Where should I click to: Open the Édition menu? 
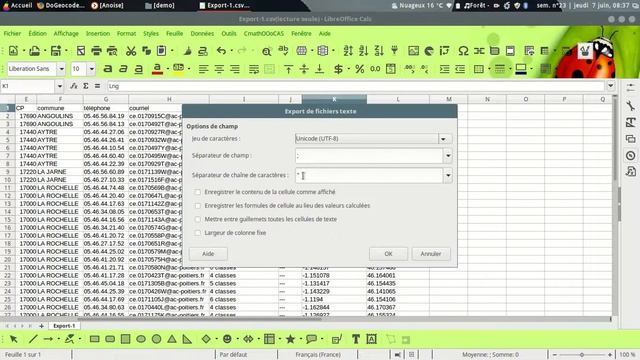coord(38,33)
